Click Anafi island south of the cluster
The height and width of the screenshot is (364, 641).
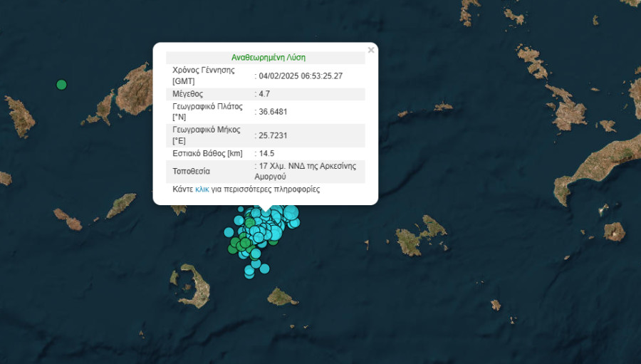coord(282,296)
